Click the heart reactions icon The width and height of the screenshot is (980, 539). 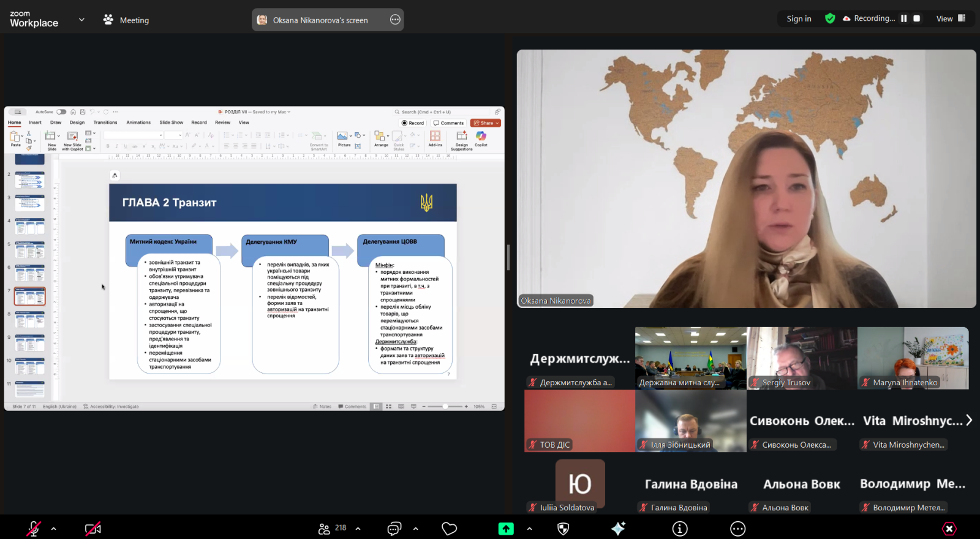pos(450,529)
